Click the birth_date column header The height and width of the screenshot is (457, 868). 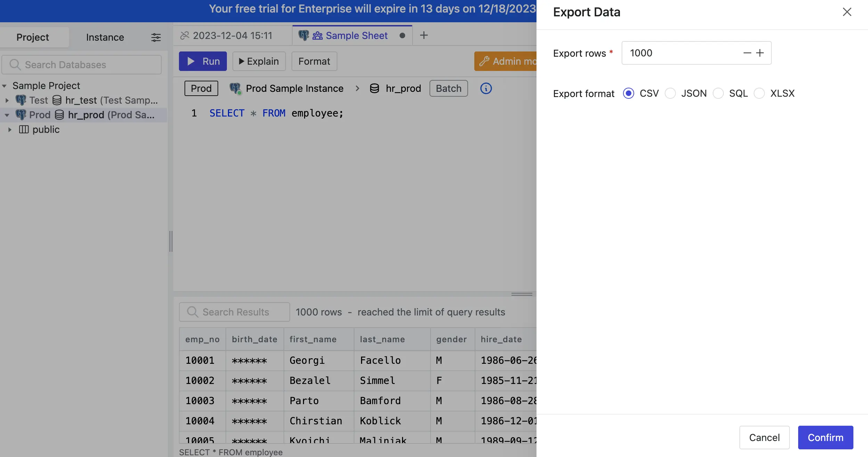click(x=255, y=339)
